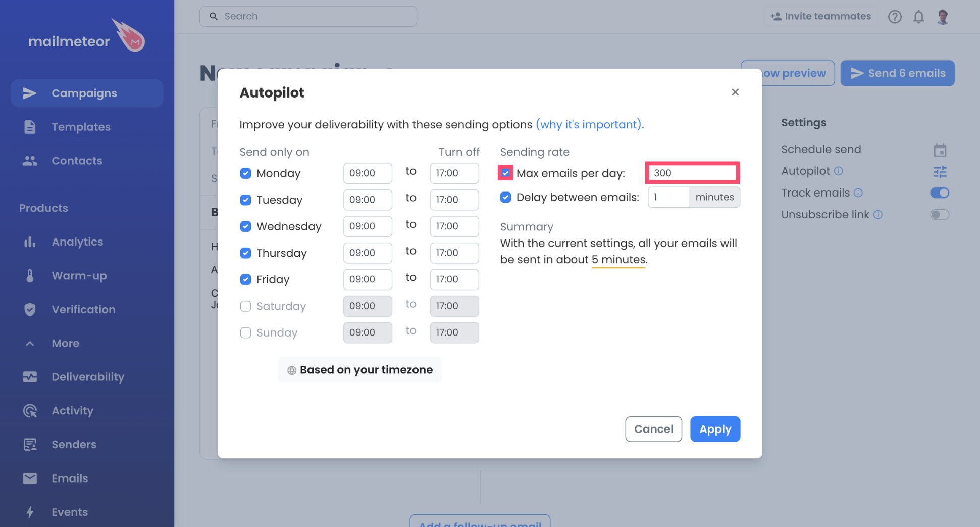Turn off the Track emails toggle
980x527 pixels.
point(940,193)
